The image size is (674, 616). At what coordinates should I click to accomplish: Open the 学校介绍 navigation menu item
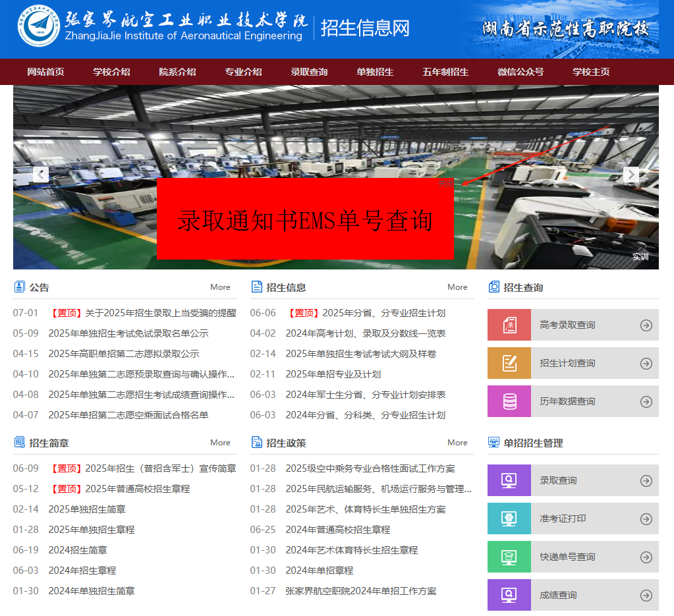(x=111, y=72)
